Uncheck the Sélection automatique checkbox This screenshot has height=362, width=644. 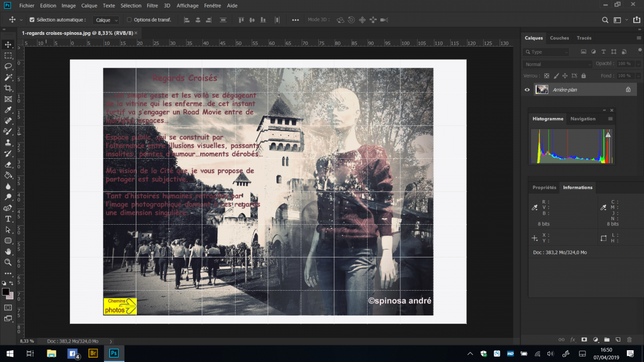click(32, 20)
